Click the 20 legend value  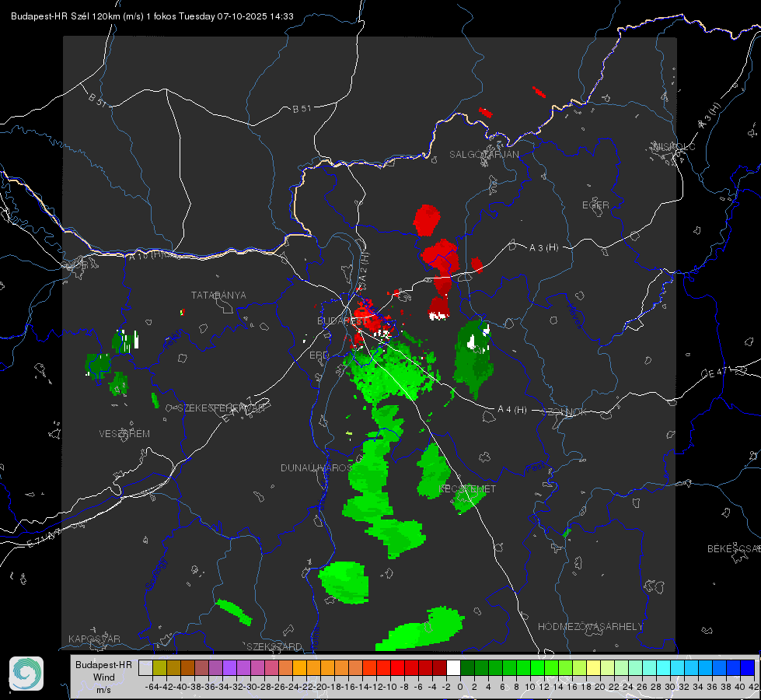600,687
